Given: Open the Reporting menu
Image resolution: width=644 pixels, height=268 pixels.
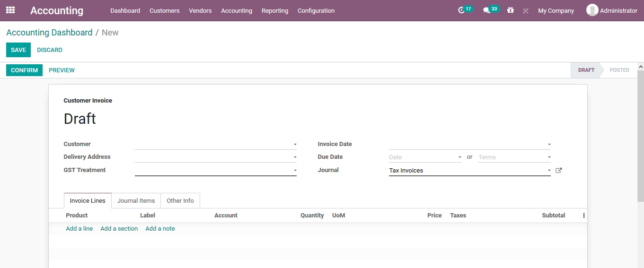Looking at the screenshot, I should coord(274,10).
